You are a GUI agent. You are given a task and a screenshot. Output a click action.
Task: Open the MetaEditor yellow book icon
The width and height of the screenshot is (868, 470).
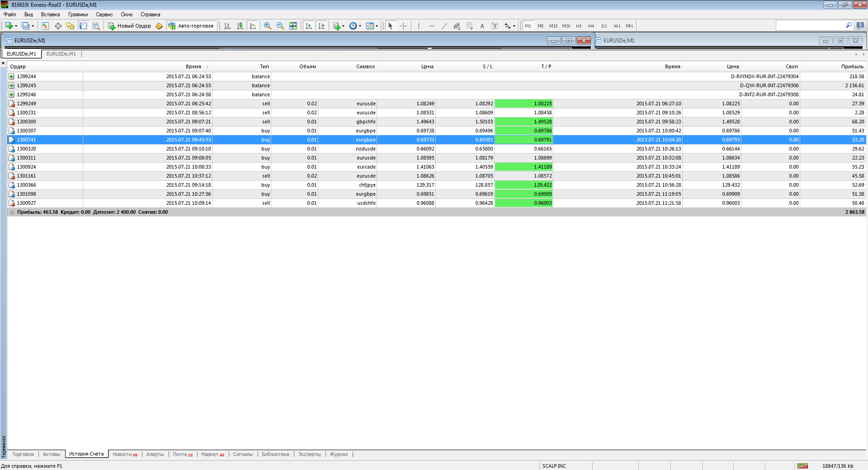[159, 26]
